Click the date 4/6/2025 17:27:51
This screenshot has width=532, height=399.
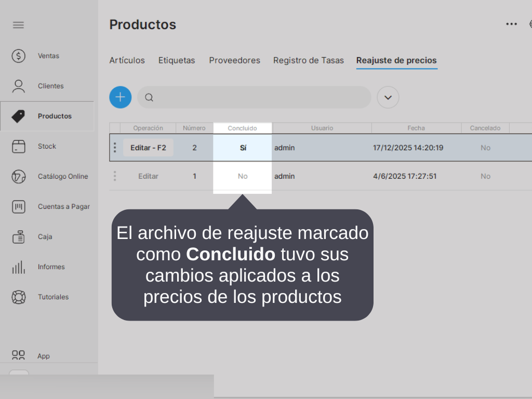coord(405,176)
